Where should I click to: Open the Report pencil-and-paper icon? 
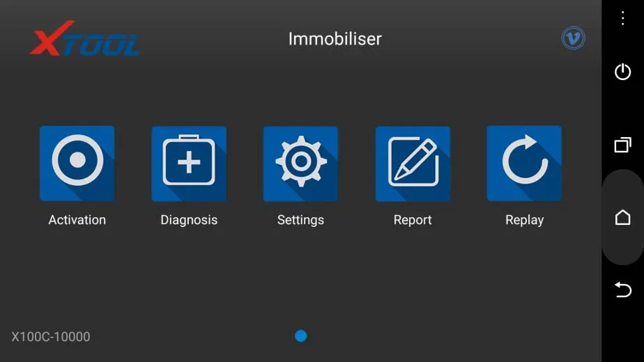[413, 164]
